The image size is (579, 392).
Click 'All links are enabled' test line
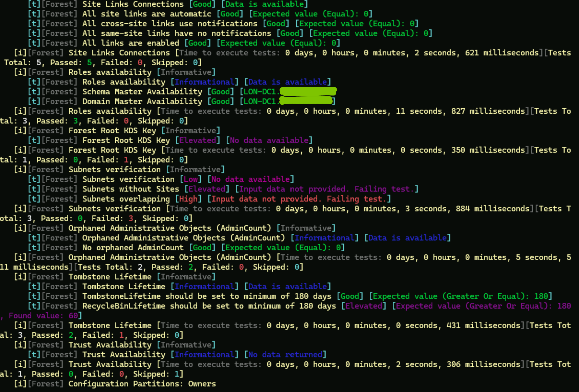(130, 43)
